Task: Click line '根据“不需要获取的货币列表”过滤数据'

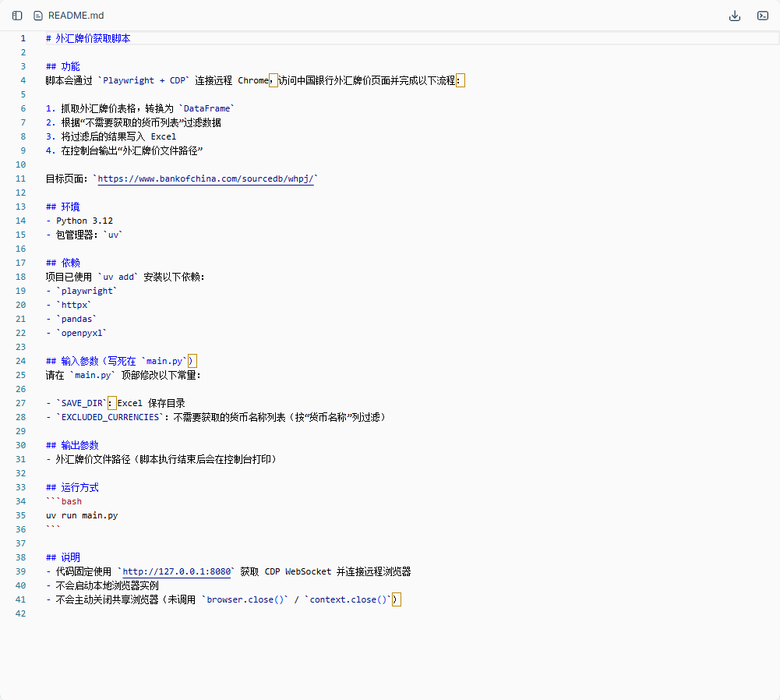Action: pyautogui.click(x=141, y=122)
